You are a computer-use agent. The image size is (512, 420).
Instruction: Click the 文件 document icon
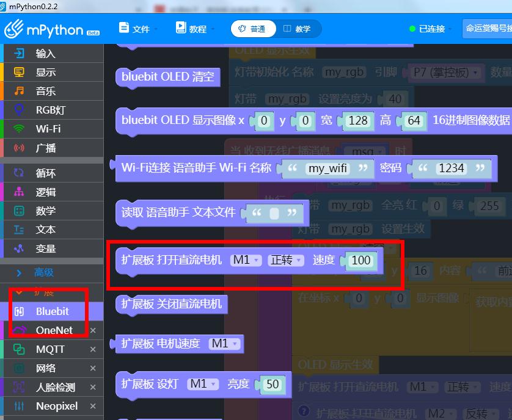124,27
